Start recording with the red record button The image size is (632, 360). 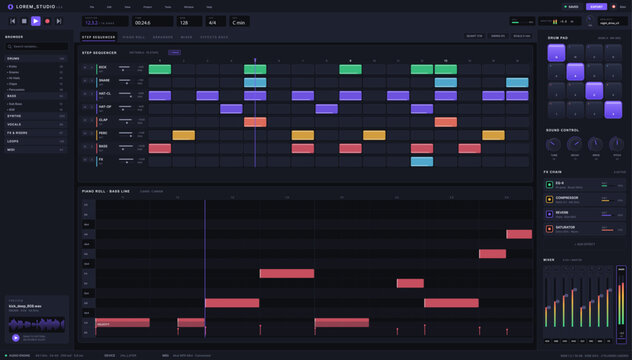[48, 21]
